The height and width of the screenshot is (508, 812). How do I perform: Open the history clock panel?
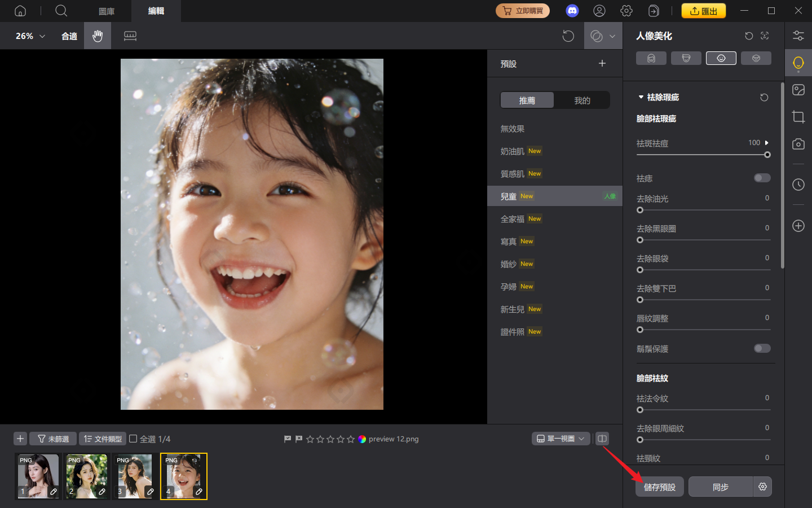(x=798, y=185)
